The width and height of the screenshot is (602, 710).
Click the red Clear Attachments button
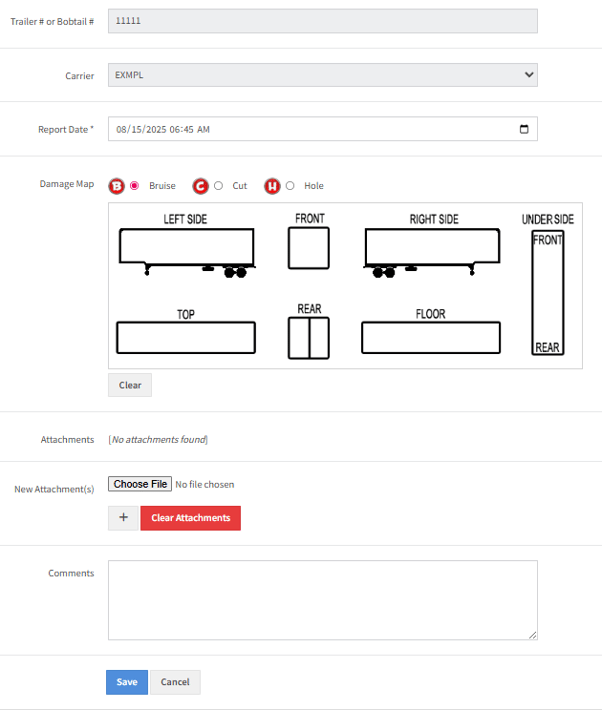(190, 518)
